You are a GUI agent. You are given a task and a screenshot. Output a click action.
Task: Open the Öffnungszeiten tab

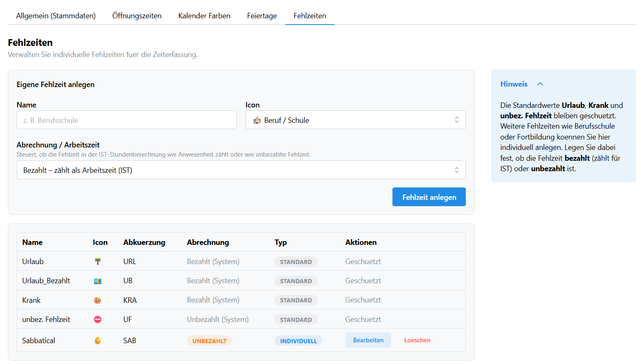click(x=137, y=16)
